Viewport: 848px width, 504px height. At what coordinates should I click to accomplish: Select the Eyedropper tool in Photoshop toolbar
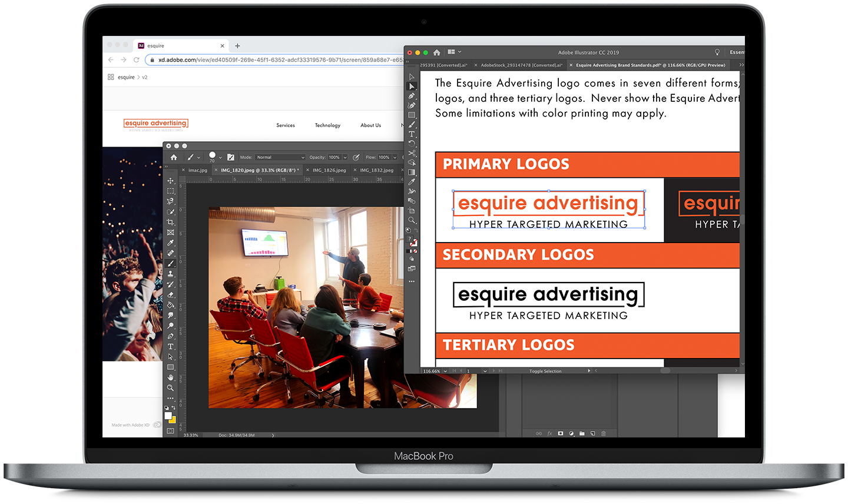[170, 243]
